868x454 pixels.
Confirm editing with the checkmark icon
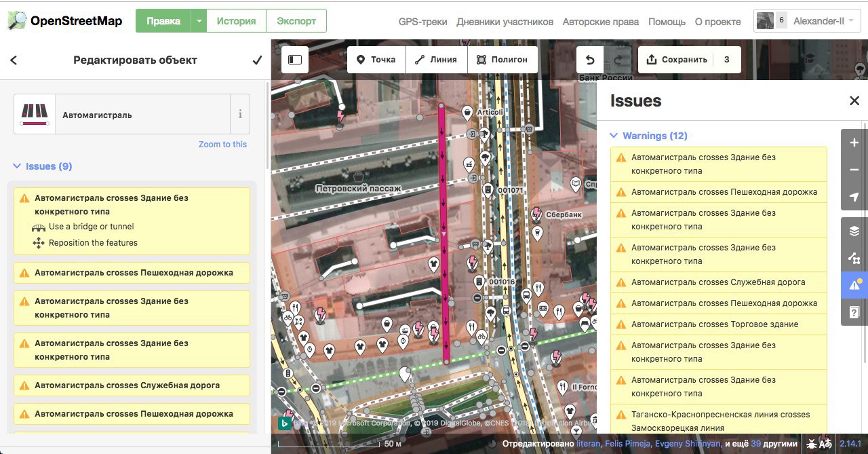click(257, 60)
